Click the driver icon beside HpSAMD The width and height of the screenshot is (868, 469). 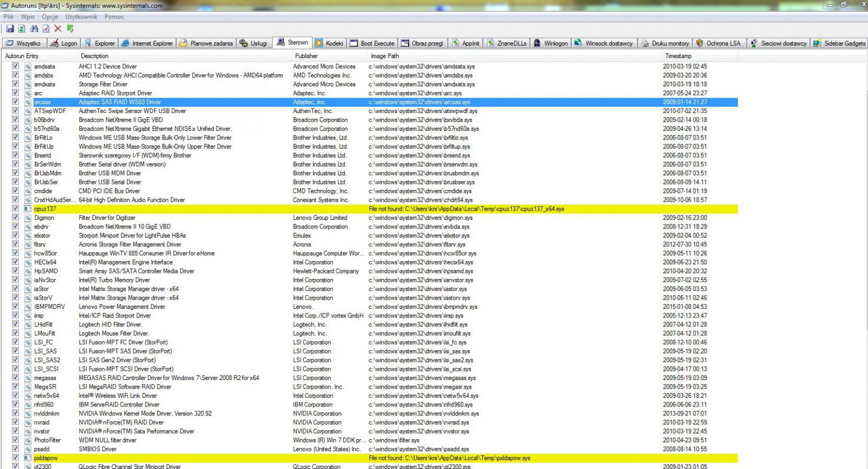click(28, 271)
